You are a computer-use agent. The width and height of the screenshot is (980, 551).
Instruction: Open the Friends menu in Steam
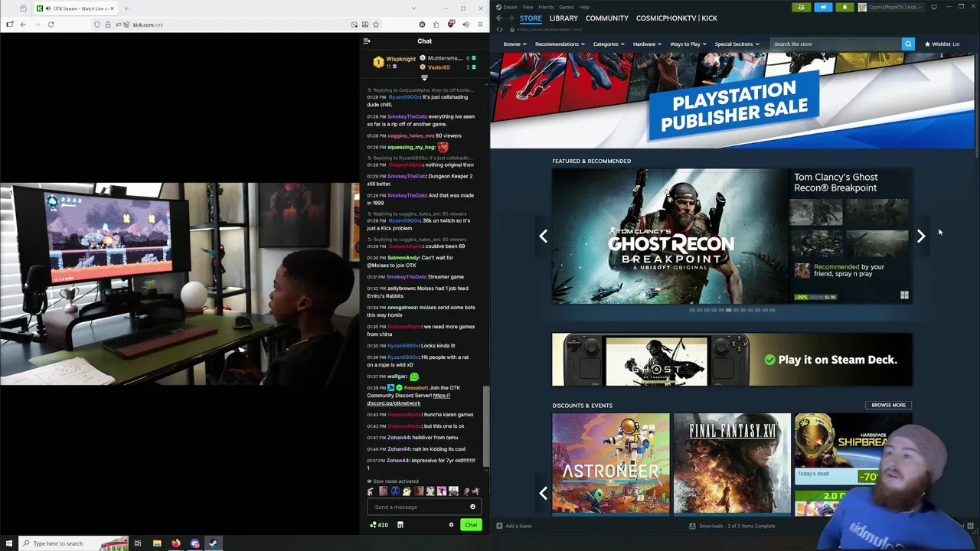click(546, 7)
